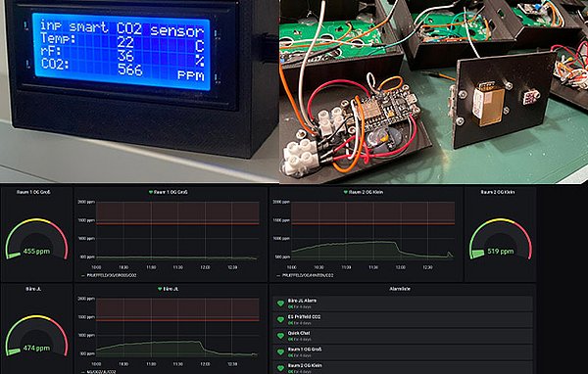Click the heart icon of Raum 2 OG Klein alert row
The height and width of the screenshot is (374, 588).
coord(280,368)
